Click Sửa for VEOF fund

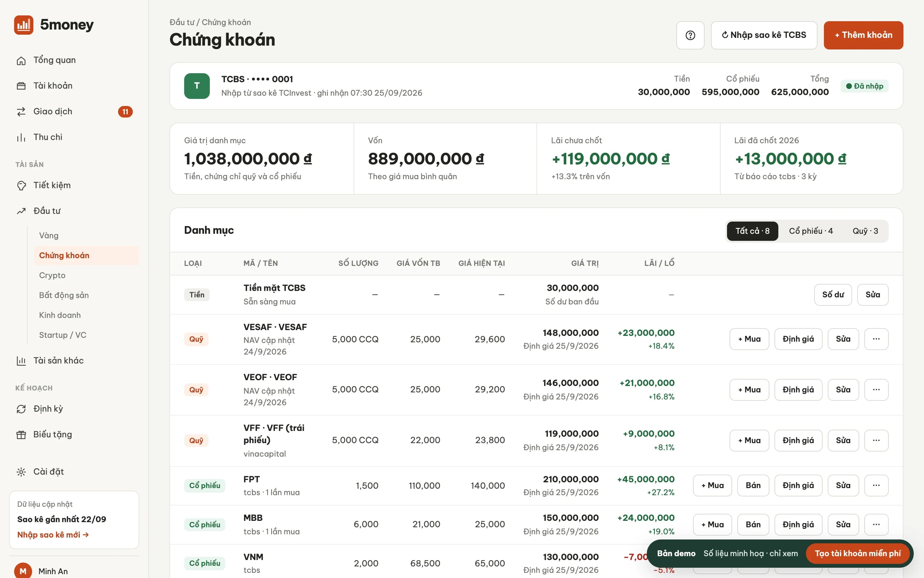pos(843,390)
